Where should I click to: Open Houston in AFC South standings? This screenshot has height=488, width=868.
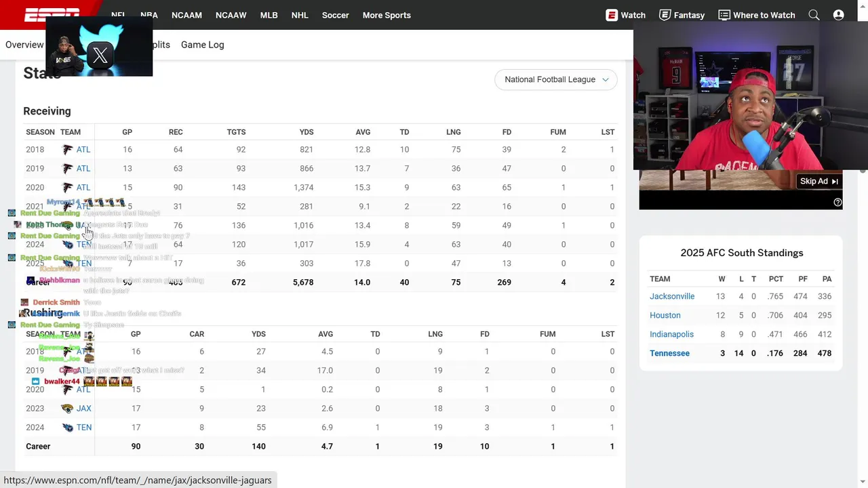click(x=665, y=315)
